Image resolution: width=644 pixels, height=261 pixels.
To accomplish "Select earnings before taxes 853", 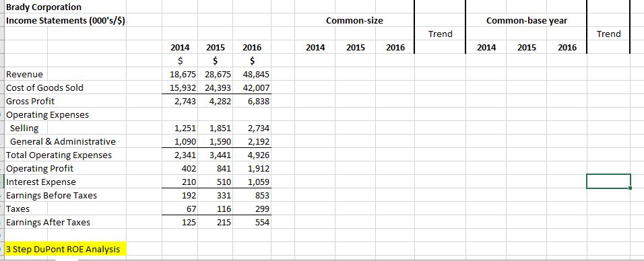I will click(x=263, y=195).
